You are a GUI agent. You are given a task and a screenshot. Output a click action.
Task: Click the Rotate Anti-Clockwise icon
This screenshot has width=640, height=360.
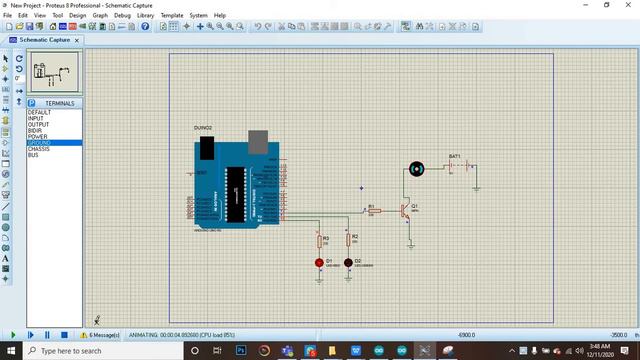19,69
